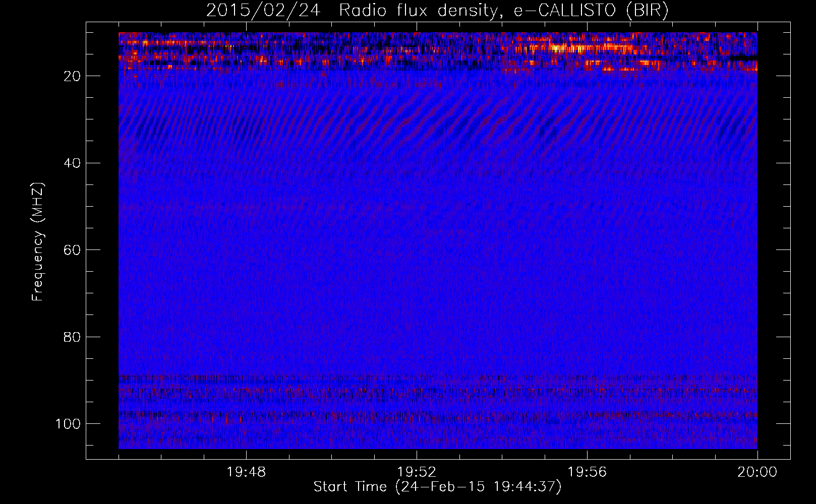The image size is (816, 504).
Task: Click the "Start Time (24-Feb-15 19:44:37)" label
Action: click(437, 487)
